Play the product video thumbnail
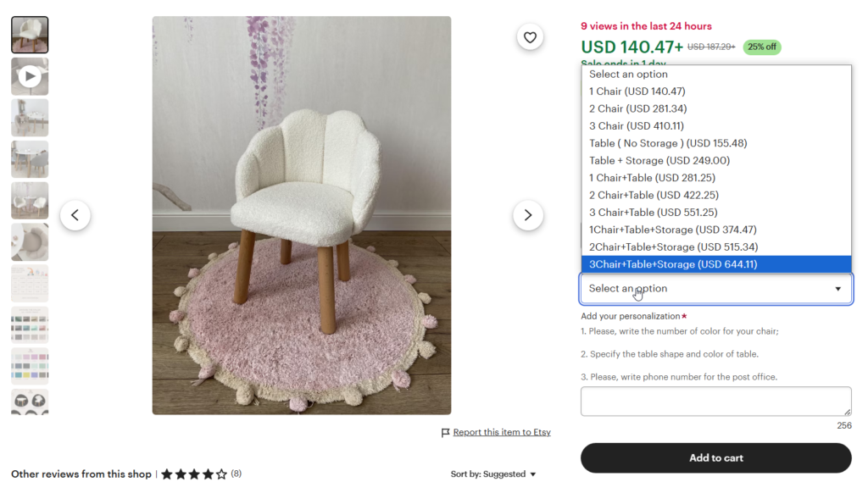868x482 pixels. (30, 77)
